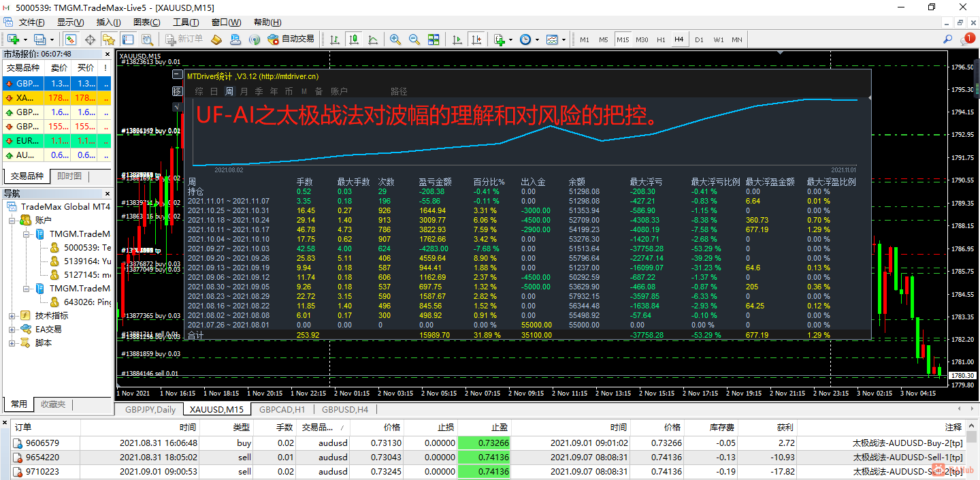This screenshot has width=980, height=480.
Task: Select the M30 timeframe
Action: 642,39
